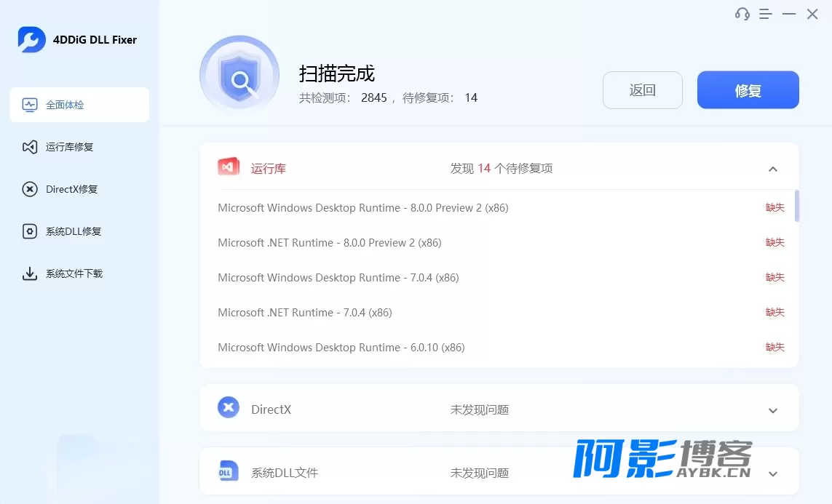Click the DirectX 未发现问题 status text
The image size is (832, 504).
tap(480, 409)
